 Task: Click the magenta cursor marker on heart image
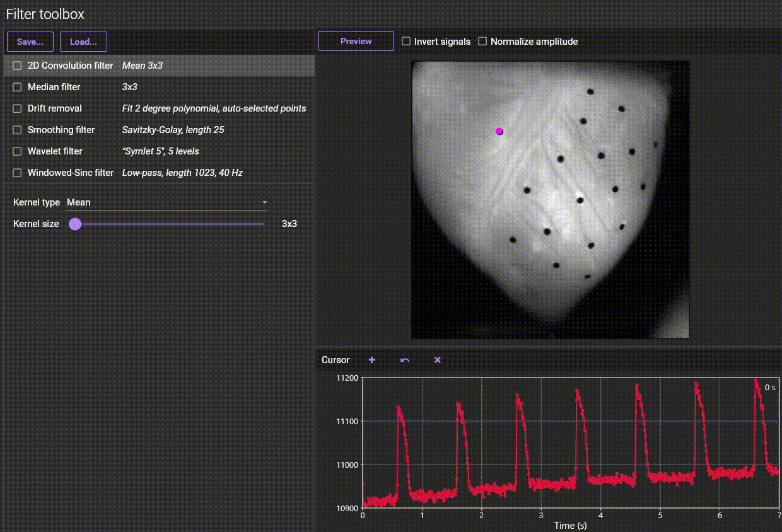(x=499, y=131)
